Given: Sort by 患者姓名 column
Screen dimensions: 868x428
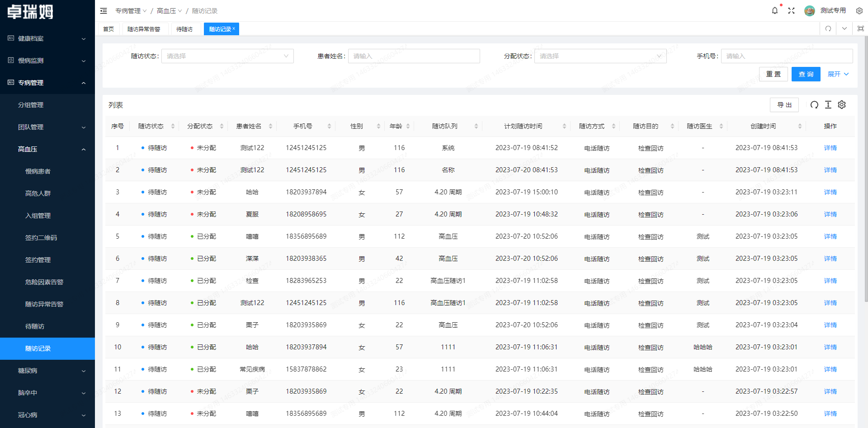Looking at the screenshot, I should tap(270, 126).
